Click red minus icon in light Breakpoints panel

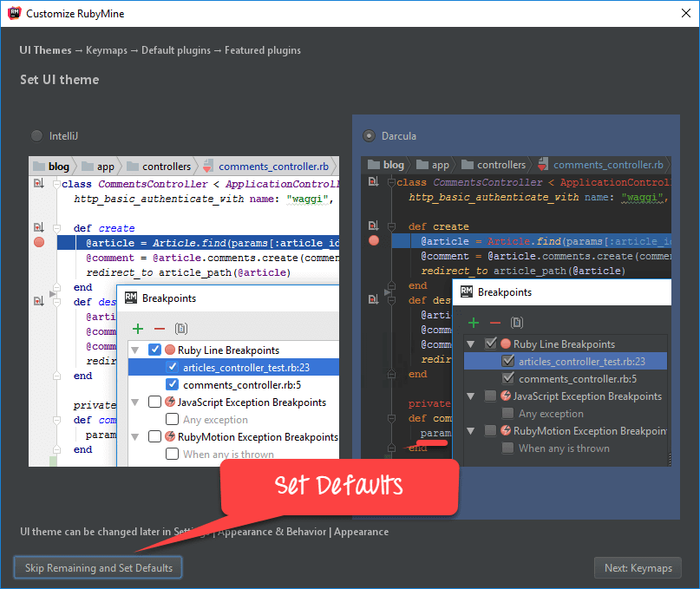coord(159,329)
